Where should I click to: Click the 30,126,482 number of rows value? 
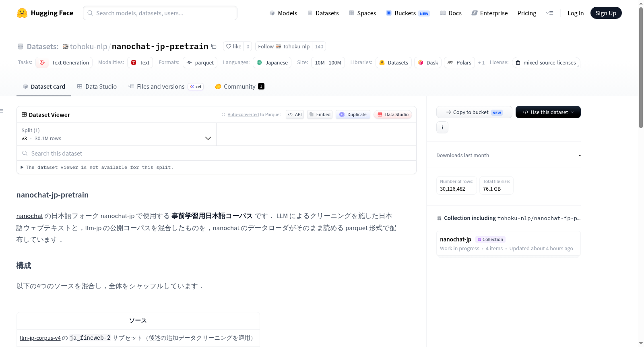[452, 189]
